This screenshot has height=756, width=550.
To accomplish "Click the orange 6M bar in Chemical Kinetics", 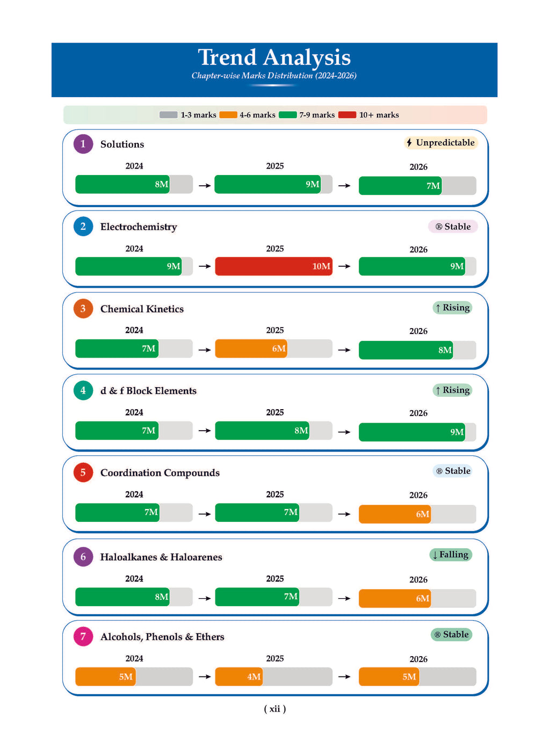I will 251,348.
